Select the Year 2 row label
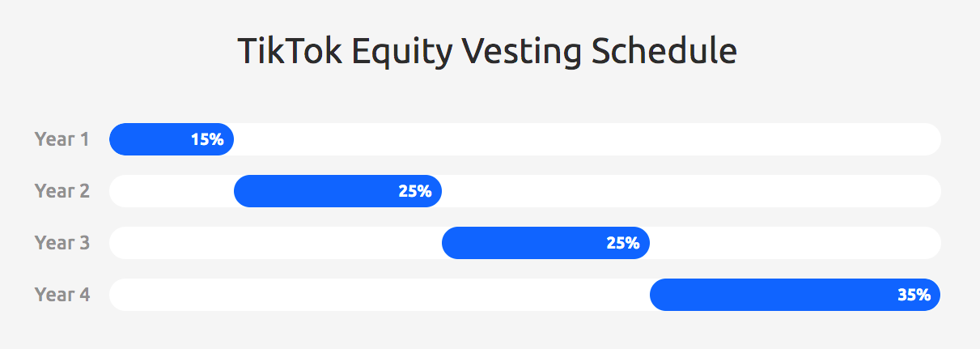Image resolution: width=980 pixels, height=349 pixels. pos(62,191)
